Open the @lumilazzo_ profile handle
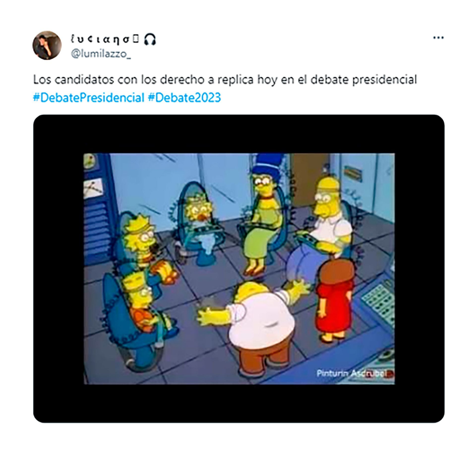476x460 pixels. [x=101, y=54]
